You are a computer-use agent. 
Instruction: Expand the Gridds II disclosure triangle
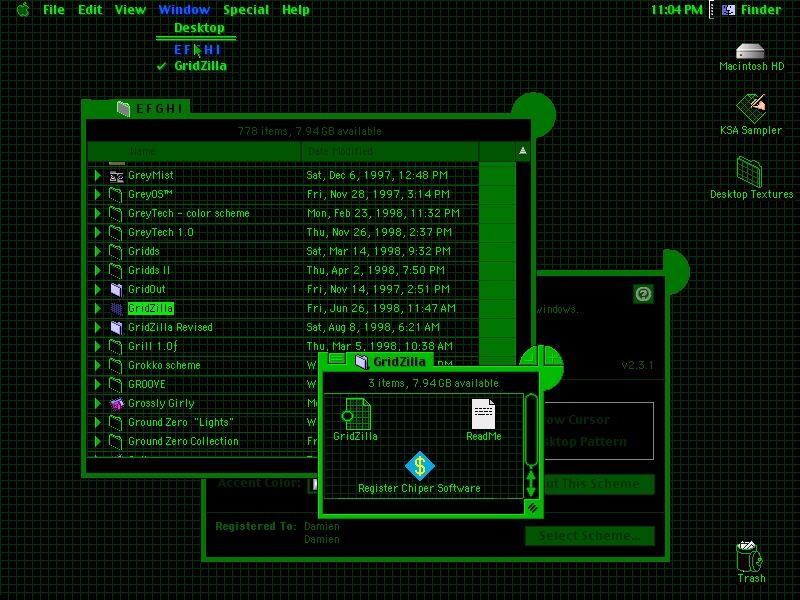[x=97, y=271]
